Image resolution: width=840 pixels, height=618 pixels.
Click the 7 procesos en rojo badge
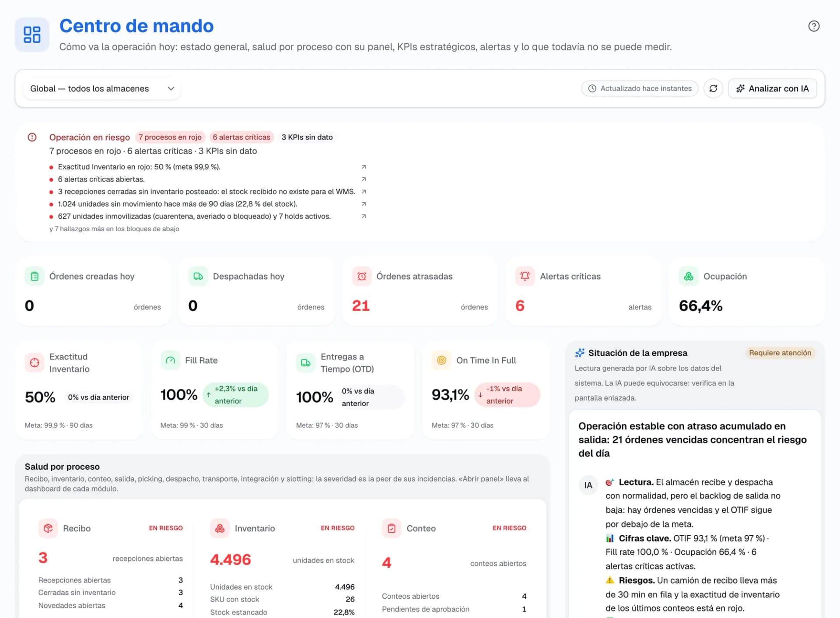coord(170,137)
